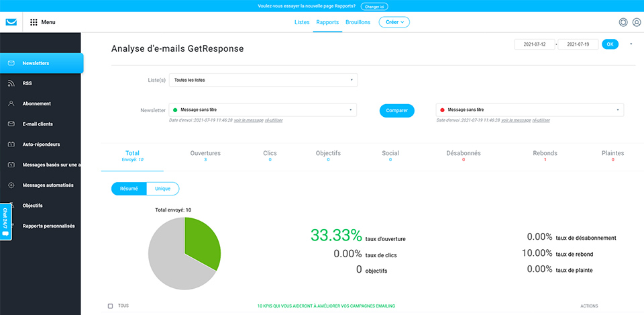Open the Chat 24/7 side tab

[5, 221]
